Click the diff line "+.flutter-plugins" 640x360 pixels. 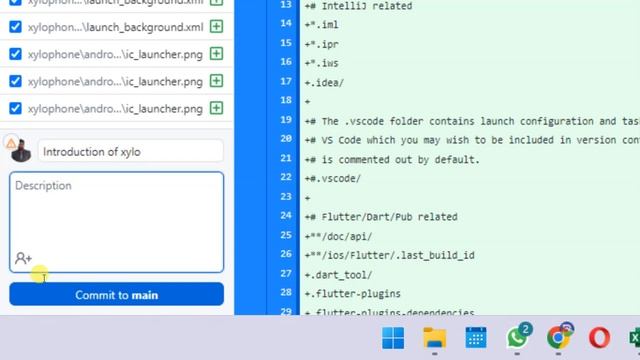point(353,294)
